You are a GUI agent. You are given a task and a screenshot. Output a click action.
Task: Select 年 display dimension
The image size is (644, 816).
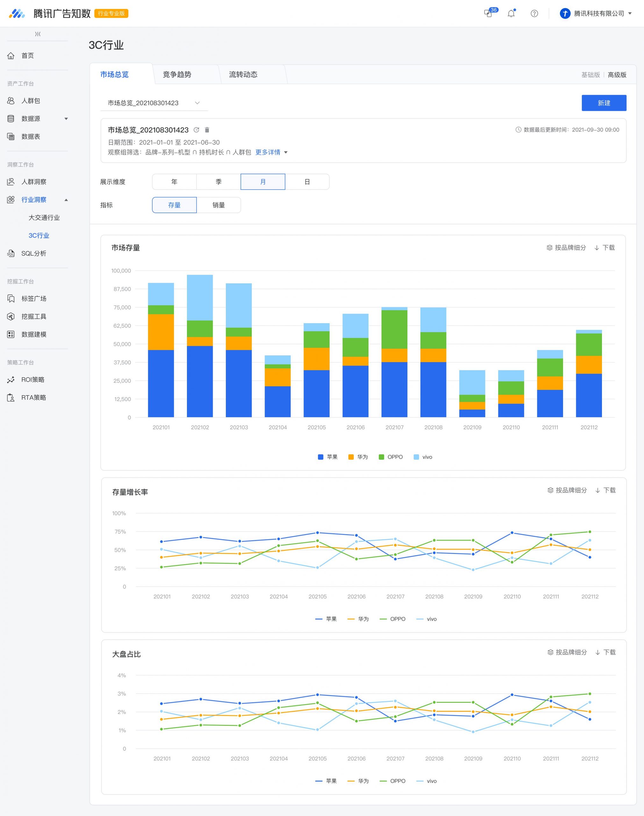click(174, 182)
